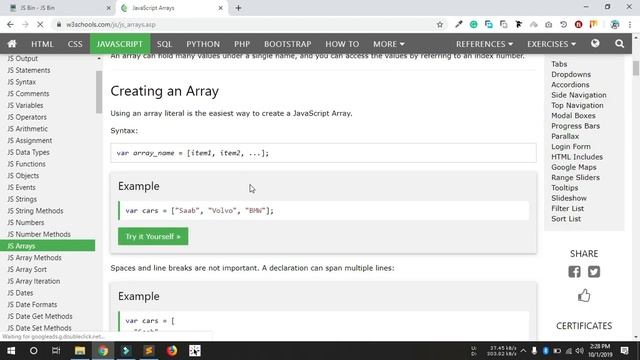
Task: Click the browser address bar URL
Action: (111, 24)
